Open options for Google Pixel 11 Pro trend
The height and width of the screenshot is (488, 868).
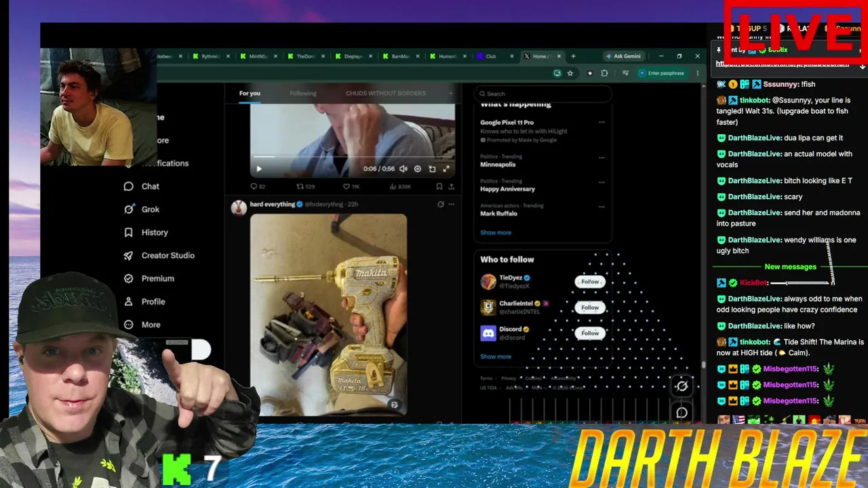pyautogui.click(x=601, y=123)
